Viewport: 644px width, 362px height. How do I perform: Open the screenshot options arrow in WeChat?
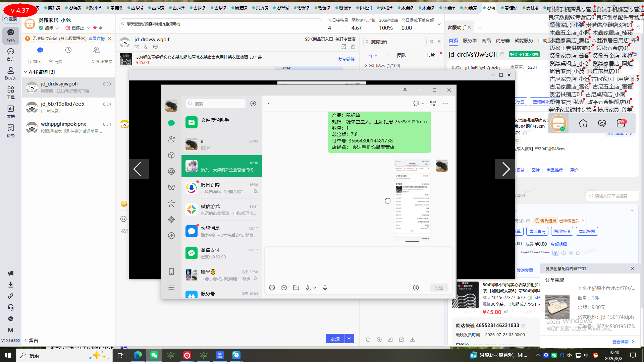point(315,288)
